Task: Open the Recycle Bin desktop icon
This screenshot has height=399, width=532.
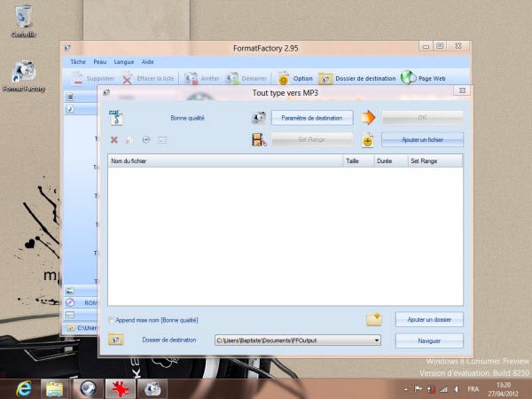Action: coord(23,20)
